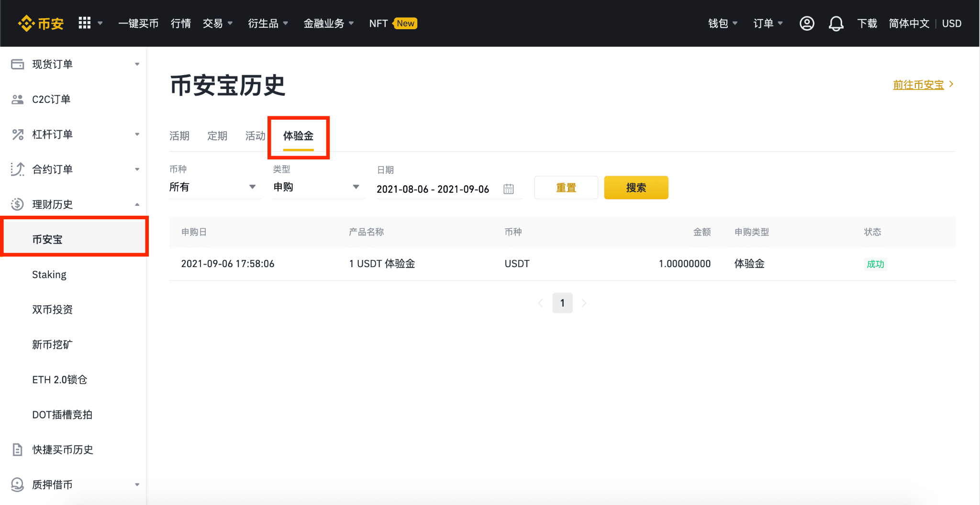980x505 pixels.
Task: Click the 下载 download link
Action: click(867, 23)
